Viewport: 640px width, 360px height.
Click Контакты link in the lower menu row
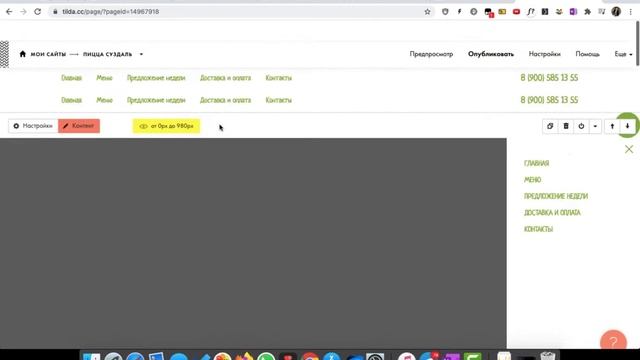[x=278, y=100]
